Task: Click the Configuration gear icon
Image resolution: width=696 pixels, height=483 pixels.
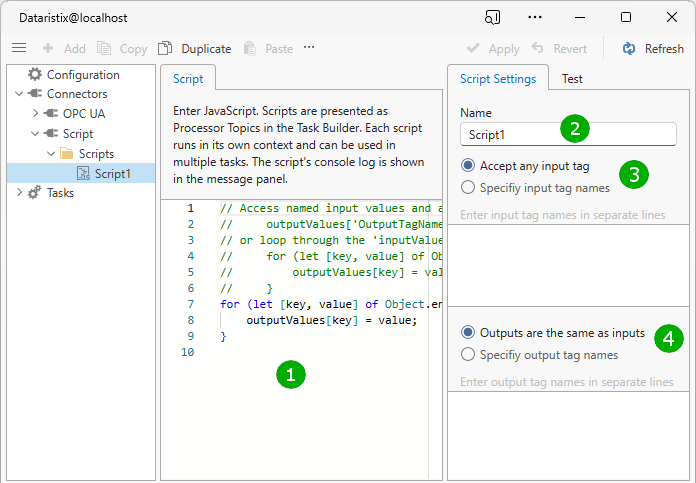Action: tap(35, 74)
